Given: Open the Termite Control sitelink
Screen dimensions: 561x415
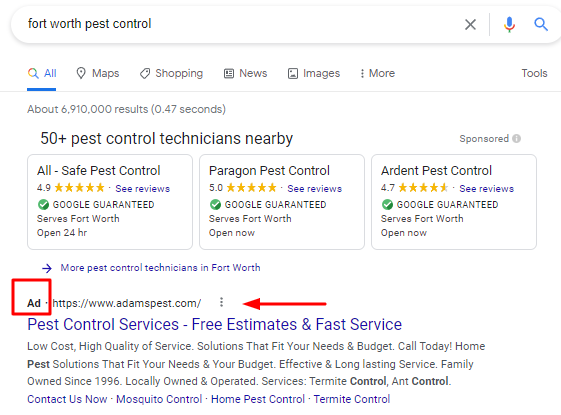Looking at the screenshot, I should pos(352,399).
